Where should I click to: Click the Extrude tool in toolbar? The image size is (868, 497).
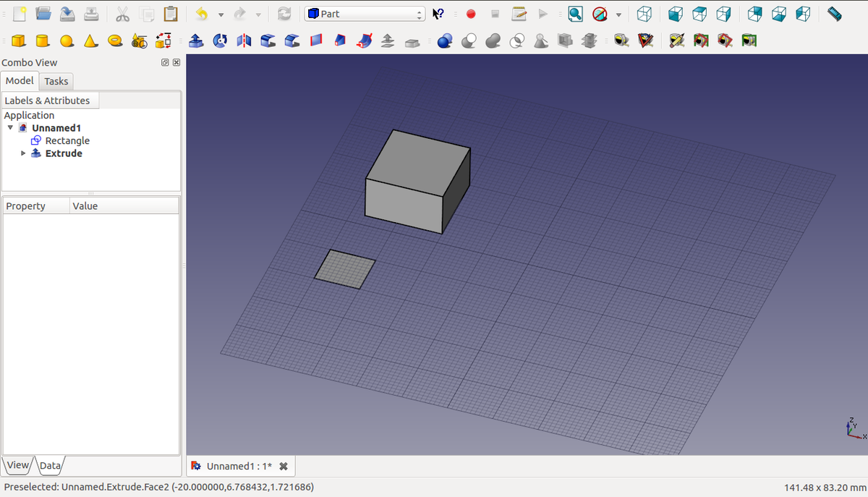(x=196, y=41)
